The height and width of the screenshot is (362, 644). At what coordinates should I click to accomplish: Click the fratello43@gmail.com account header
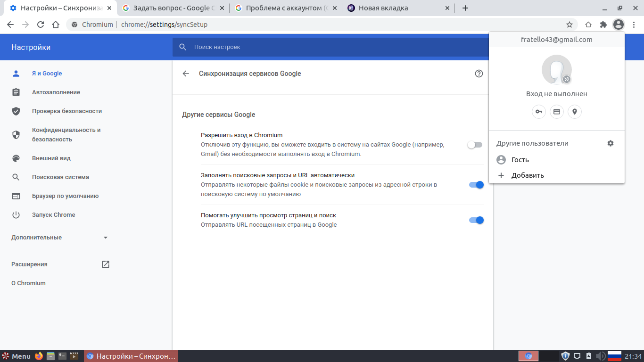[x=557, y=40]
